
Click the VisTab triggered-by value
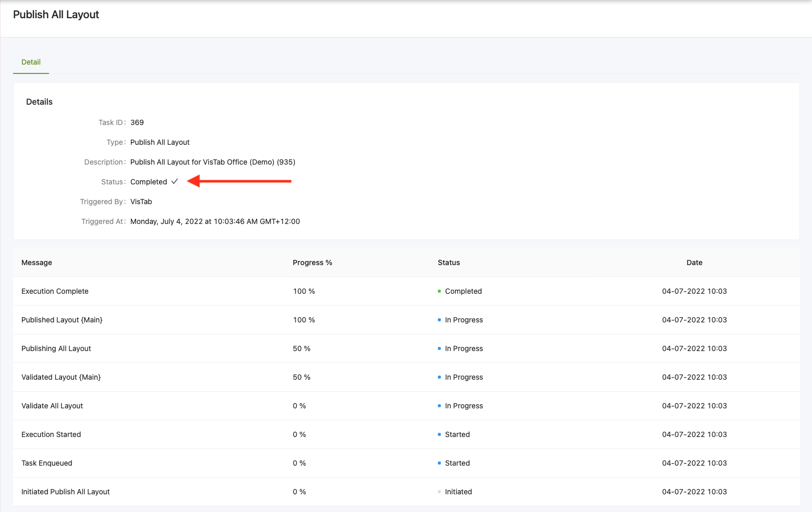click(141, 202)
